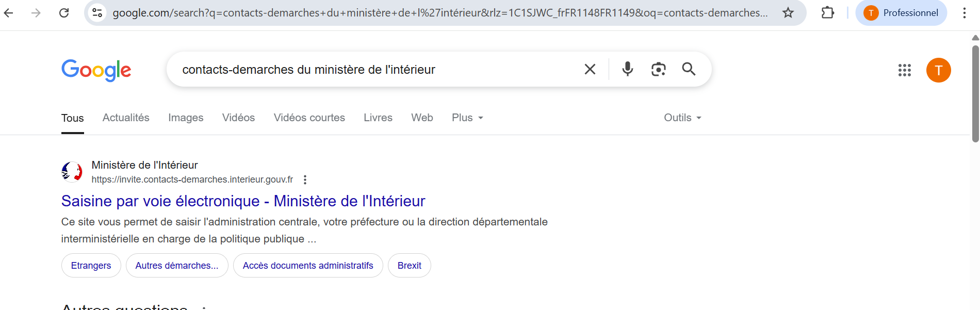Image resolution: width=980 pixels, height=310 pixels.
Task: Click the snippet text starting 'Ce site vous permet'
Action: [304, 230]
